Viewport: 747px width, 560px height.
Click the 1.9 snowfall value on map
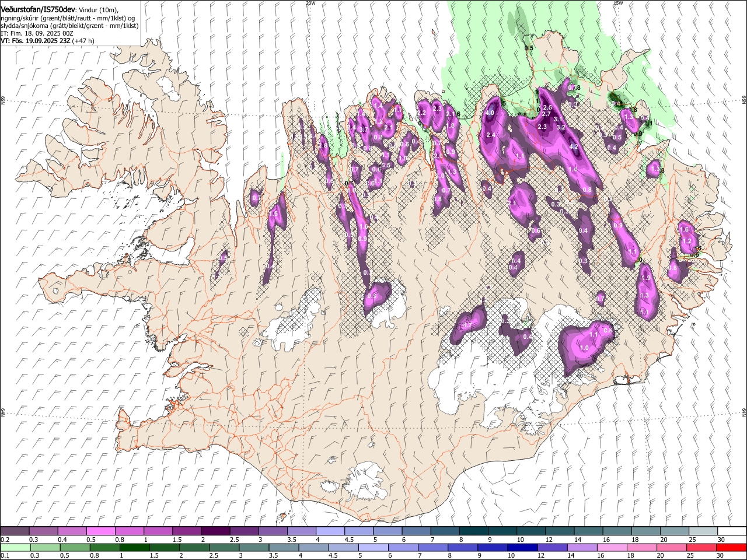[x=645, y=278]
